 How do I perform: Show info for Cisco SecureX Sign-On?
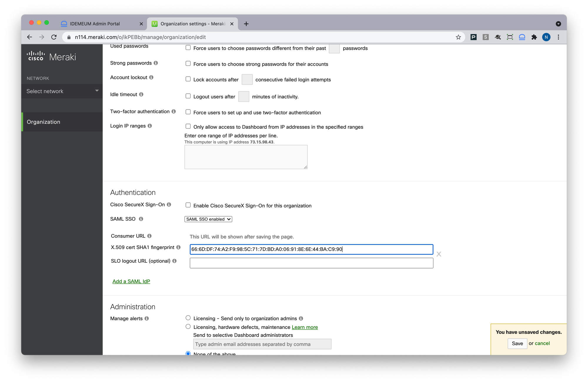169,204
